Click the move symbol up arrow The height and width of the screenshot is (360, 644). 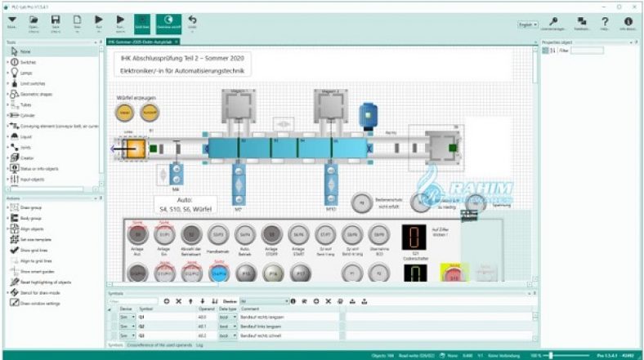pyautogui.click(x=190, y=301)
